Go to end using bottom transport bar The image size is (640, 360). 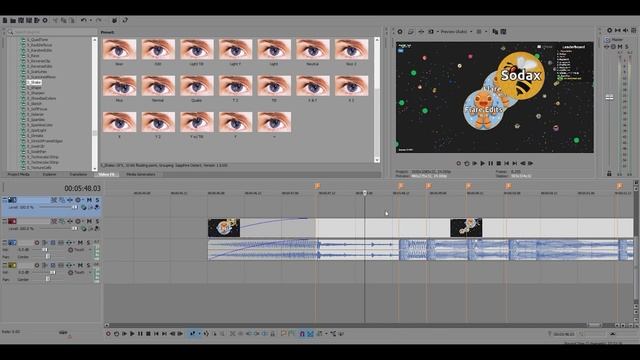[x=164, y=334]
